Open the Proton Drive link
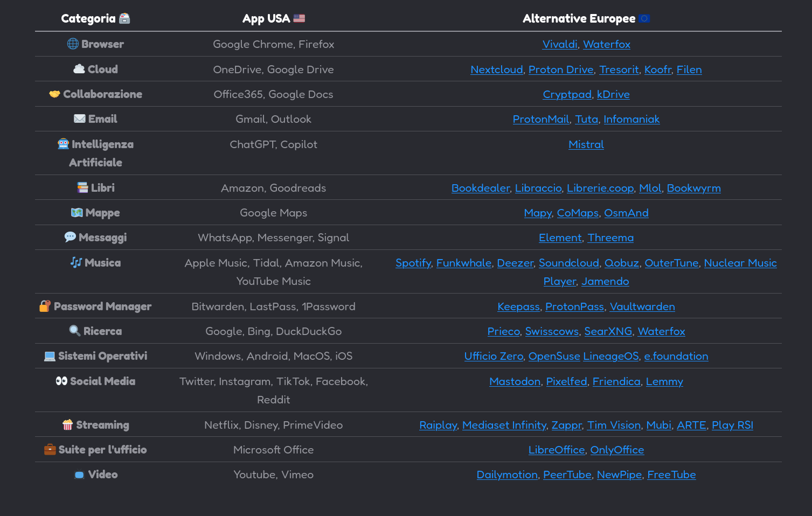 coord(561,69)
